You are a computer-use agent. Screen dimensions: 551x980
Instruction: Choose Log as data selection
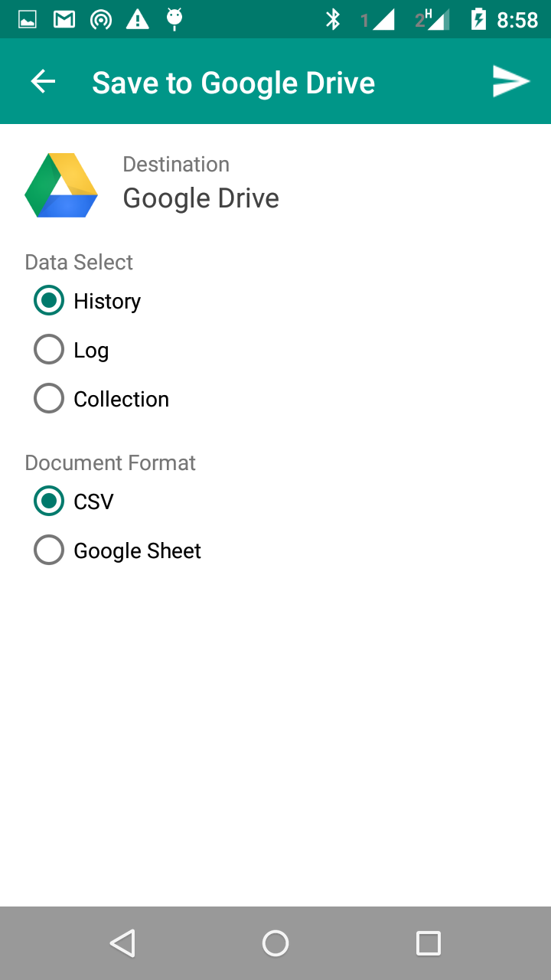click(49, 350)
